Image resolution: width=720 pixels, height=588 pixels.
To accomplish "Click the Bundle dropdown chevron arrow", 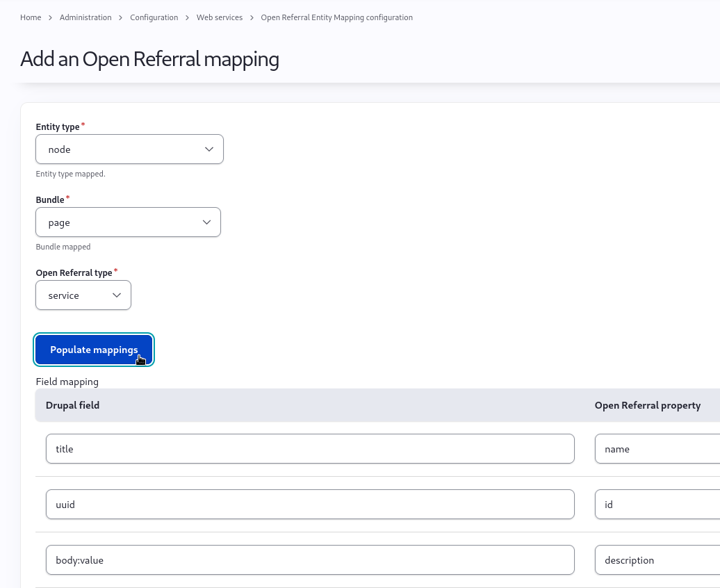I will [206, 222].
